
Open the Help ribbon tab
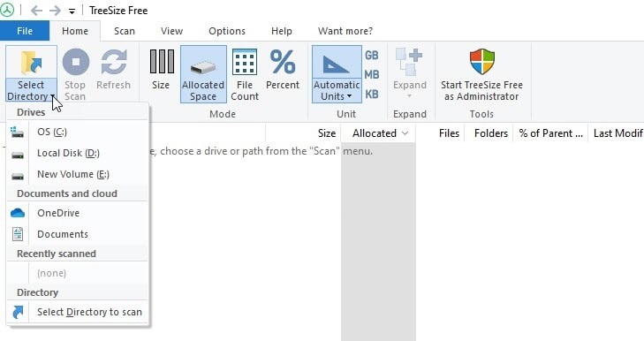click(x=281, y=31)
